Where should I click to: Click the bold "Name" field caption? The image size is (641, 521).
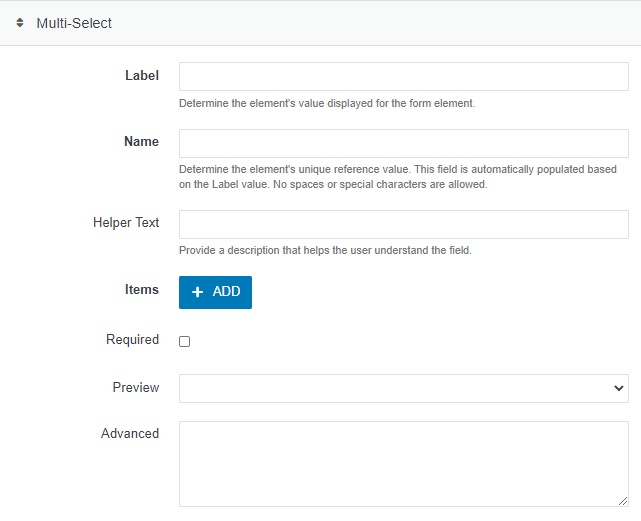[x=141, y=142]
